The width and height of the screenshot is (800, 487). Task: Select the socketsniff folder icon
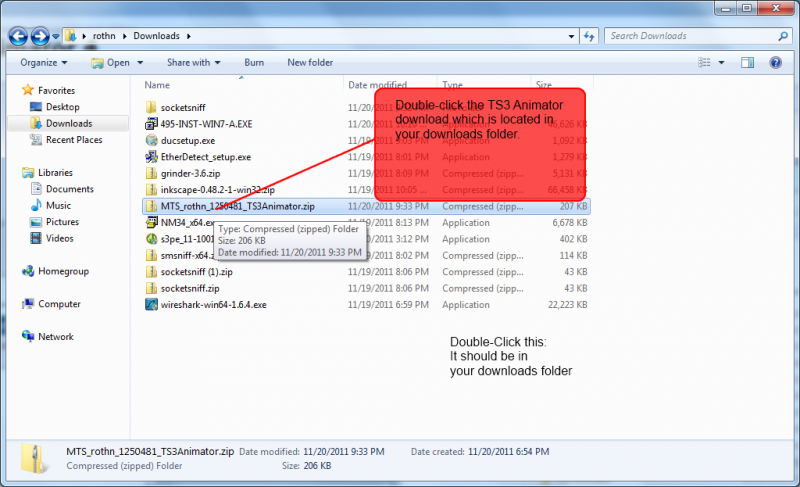(151, 107)
